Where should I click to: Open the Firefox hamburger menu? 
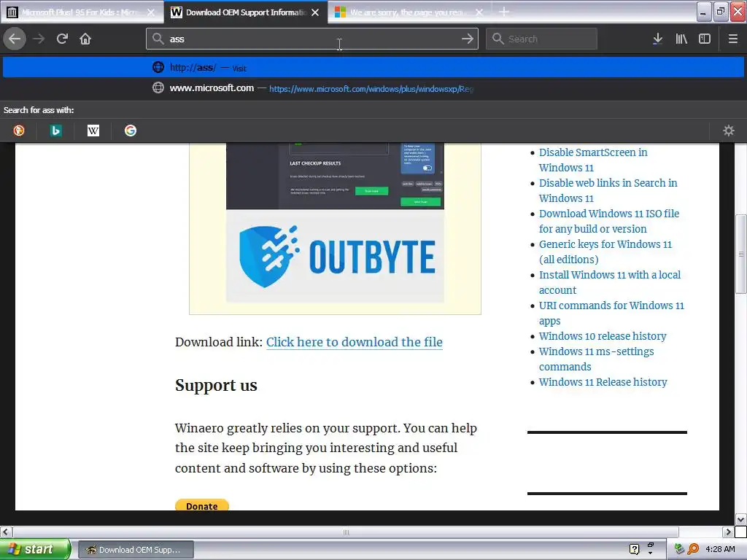point(733,39)
